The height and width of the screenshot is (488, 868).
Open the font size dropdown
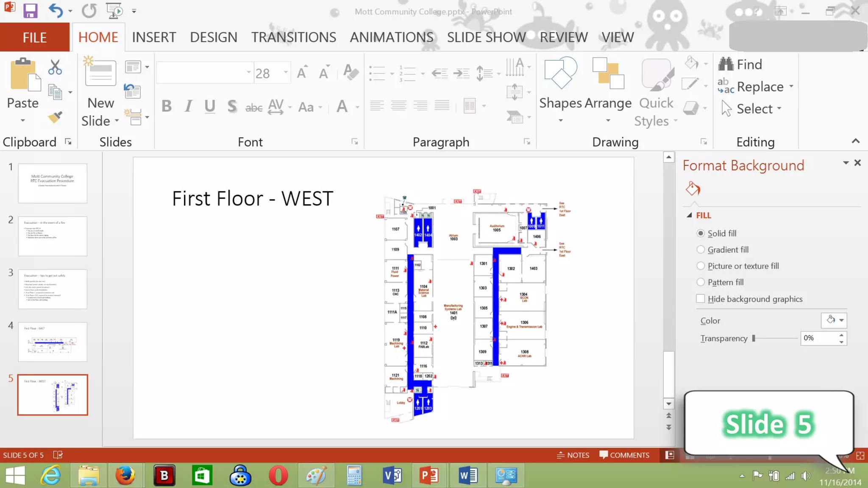point(286,72)
